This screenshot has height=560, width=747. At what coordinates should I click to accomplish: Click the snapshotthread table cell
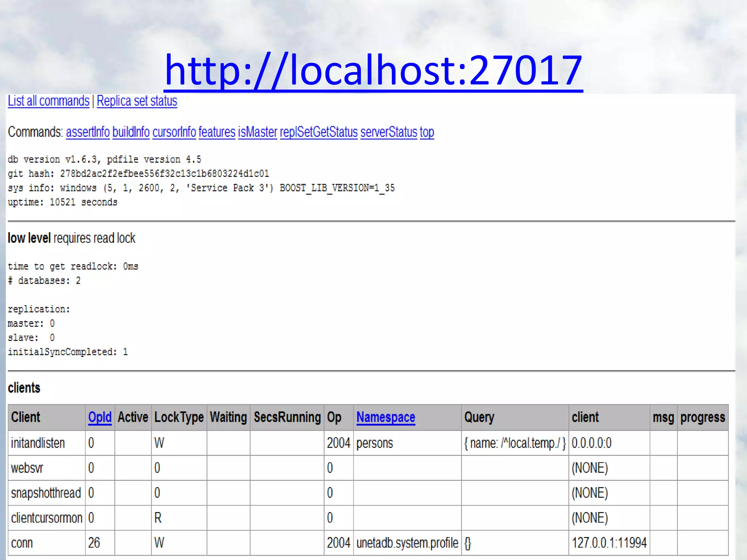click(46, 493)
